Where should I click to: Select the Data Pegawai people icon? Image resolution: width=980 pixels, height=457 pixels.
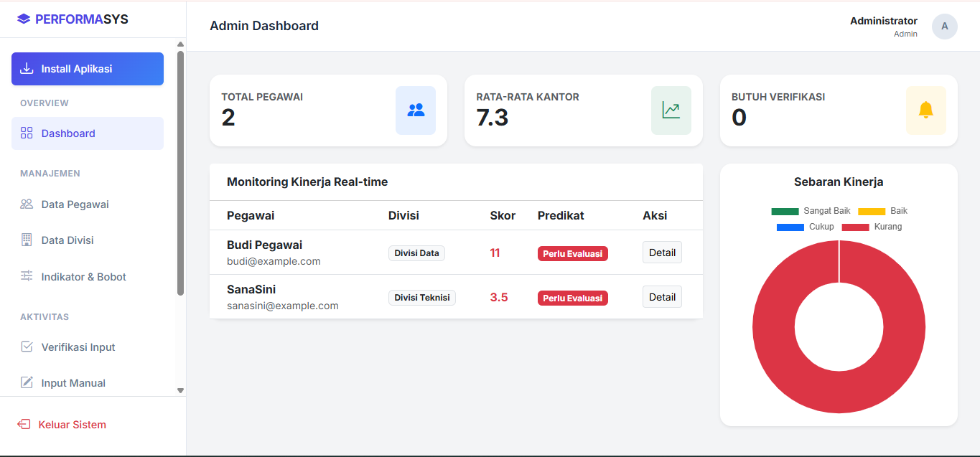point(27,204)
